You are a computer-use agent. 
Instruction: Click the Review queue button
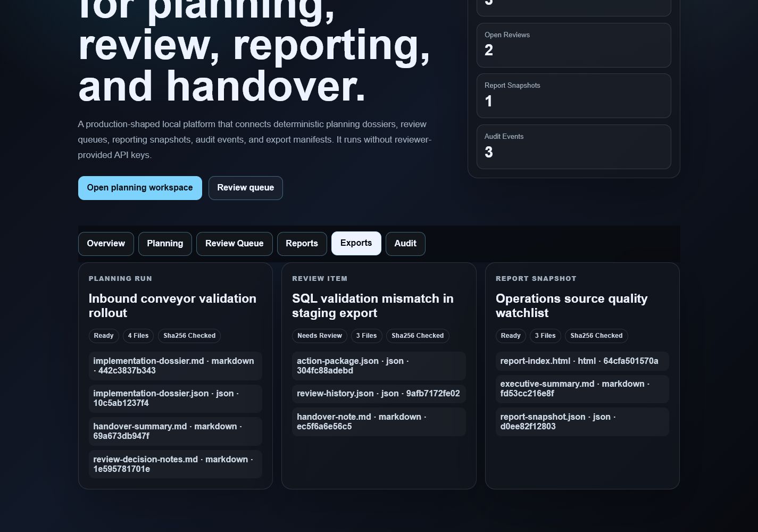point(246,188)
